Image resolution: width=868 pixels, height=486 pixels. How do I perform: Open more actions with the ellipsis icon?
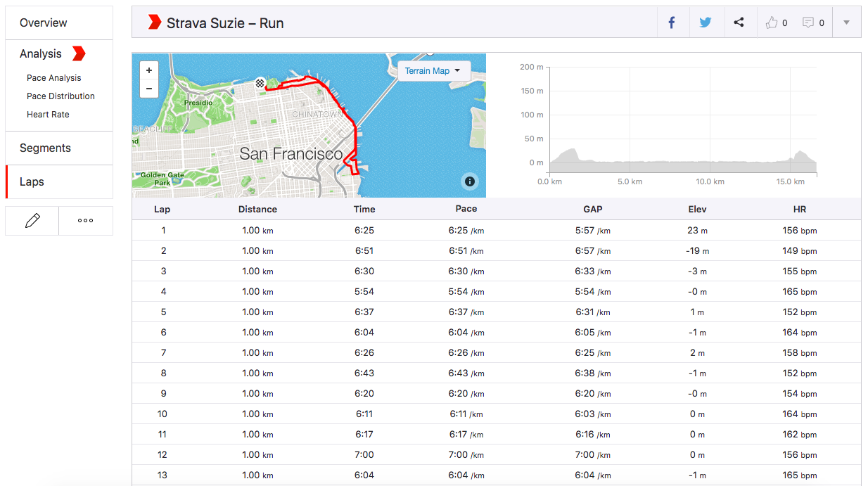(x=85, y=220)
